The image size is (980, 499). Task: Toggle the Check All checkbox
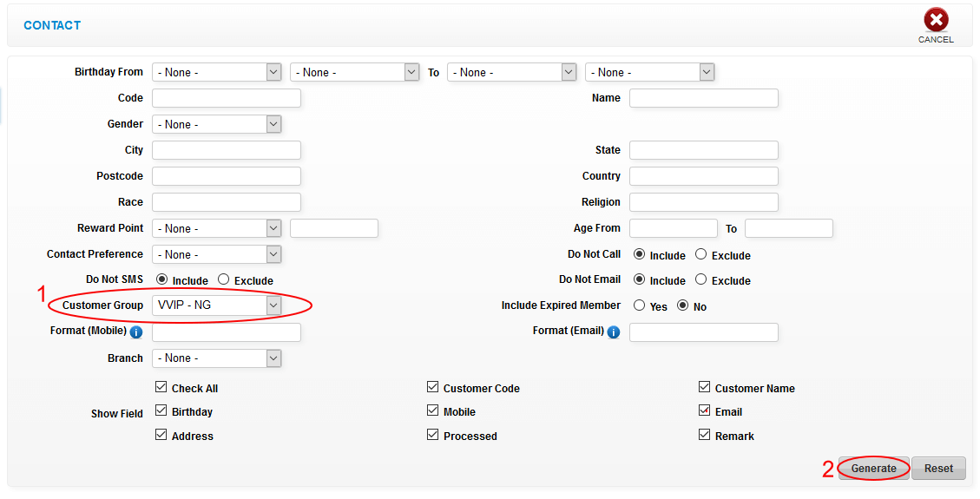tap(161, 387)
